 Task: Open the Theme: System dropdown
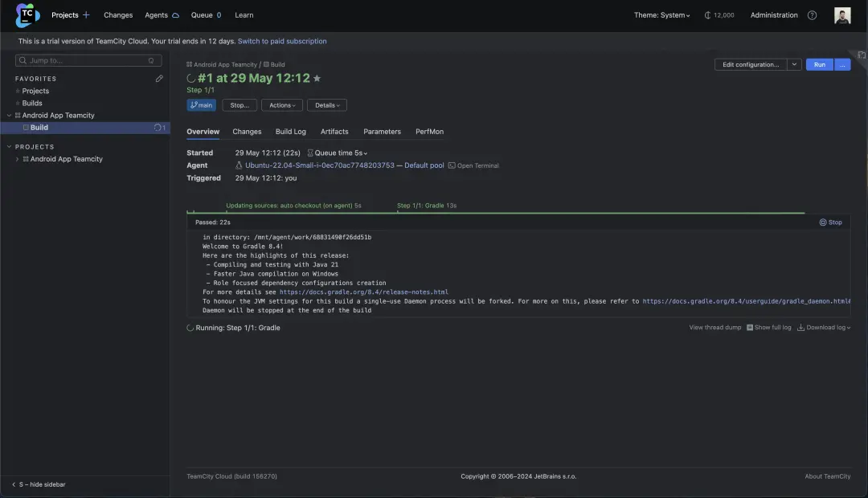coord(661,15)
